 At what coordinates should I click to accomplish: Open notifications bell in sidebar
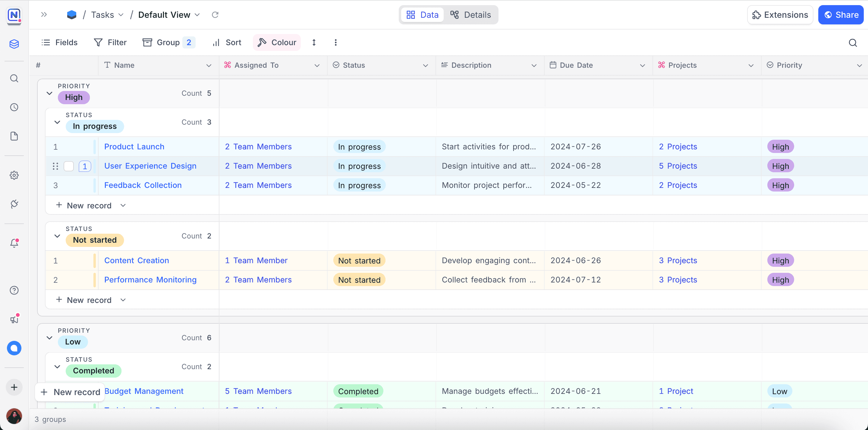click(14, 243)
